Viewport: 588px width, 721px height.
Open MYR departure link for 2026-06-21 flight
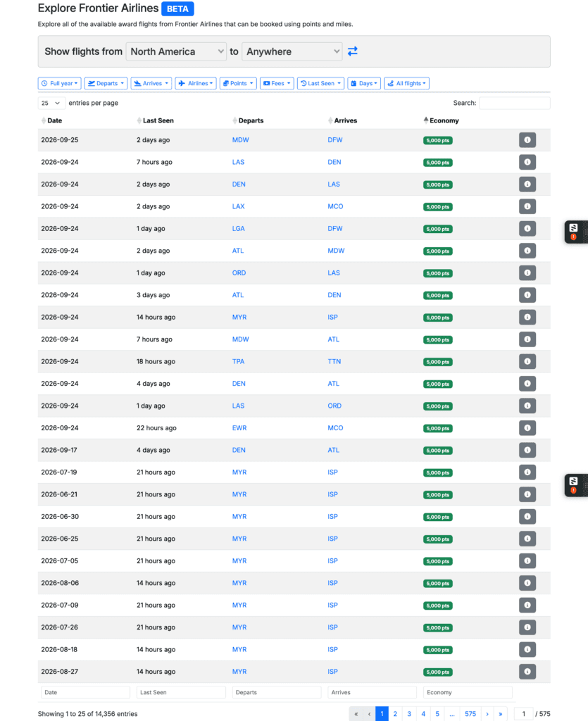click(239, 494)
